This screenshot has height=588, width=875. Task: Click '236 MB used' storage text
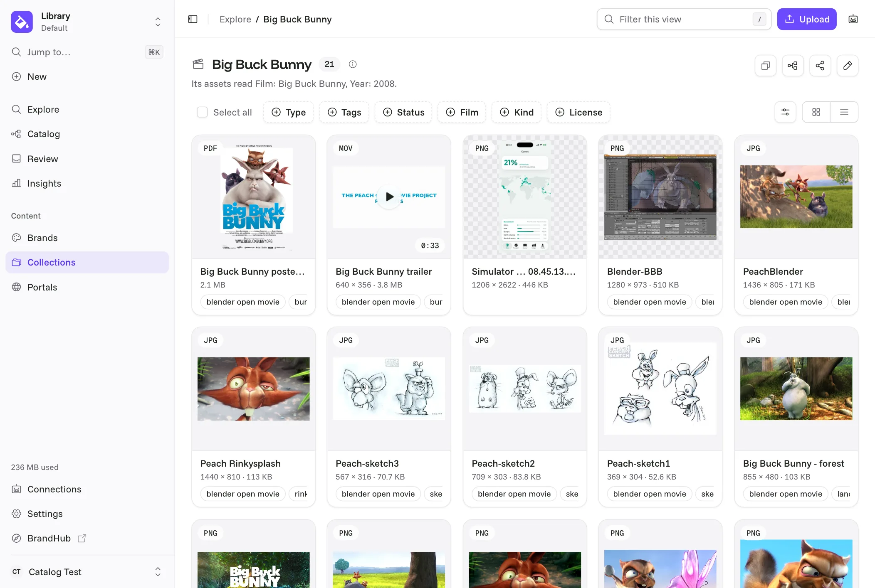[35, 467]
